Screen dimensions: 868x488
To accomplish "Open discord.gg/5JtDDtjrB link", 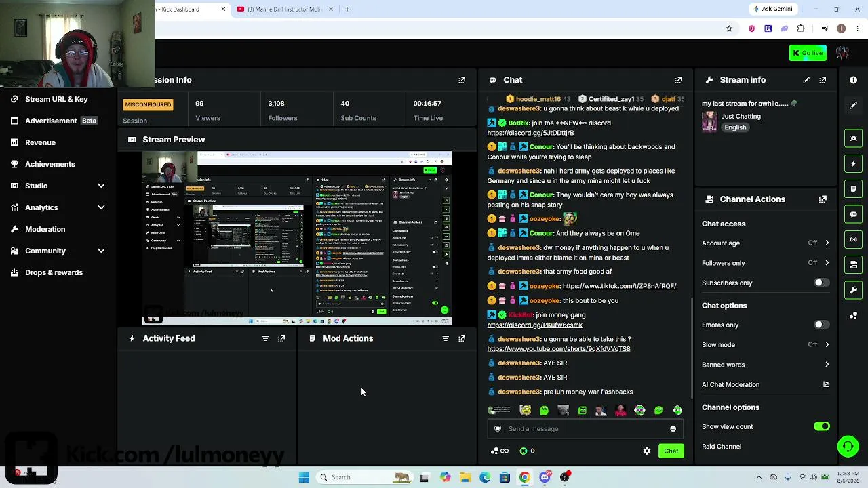I will [530, 133].
